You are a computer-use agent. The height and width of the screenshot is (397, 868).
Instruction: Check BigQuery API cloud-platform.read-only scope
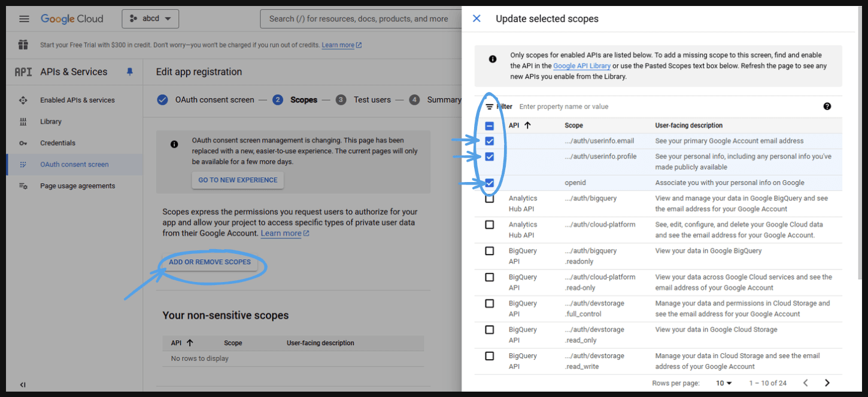[x=490, y=277]
